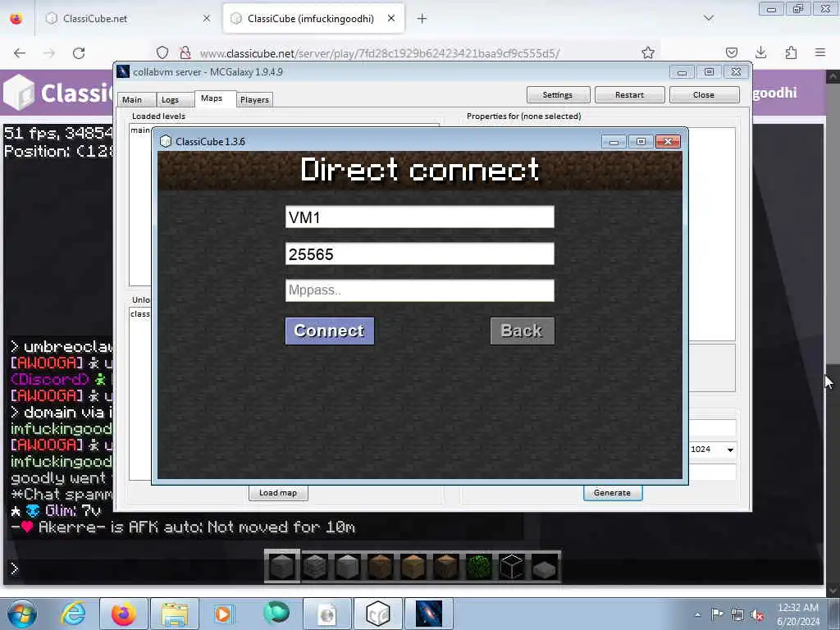Click the muted volume tray icon
Image resolution: width=840 pixels, height=630 pixels.
point(757,614)
